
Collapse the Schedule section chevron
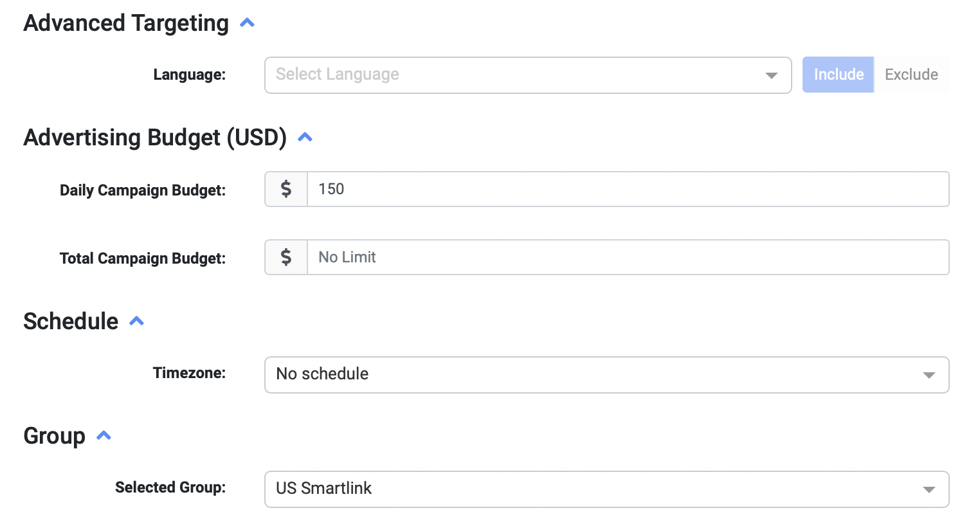(136, 321)
